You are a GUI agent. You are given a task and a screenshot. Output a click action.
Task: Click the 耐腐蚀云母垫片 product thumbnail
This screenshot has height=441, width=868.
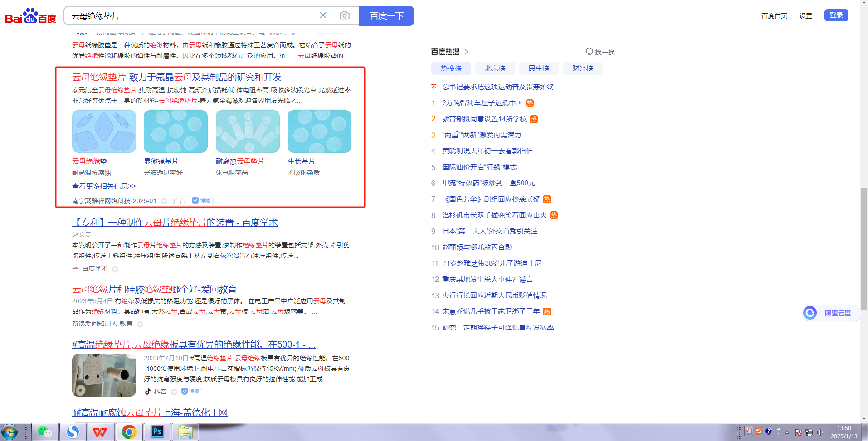click(248, 131)
